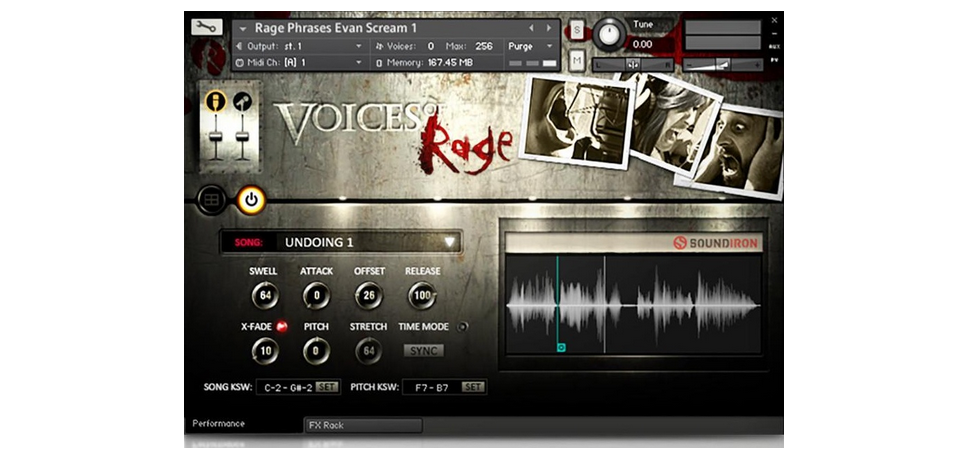965x457 pixels.
Task: Toggle the PV button in header
Action: coord(774,60)
